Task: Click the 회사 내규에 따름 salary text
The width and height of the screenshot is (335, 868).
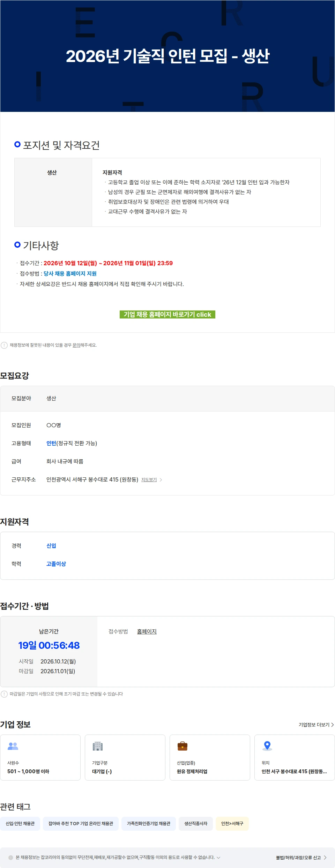Action: tap(65, 461)
